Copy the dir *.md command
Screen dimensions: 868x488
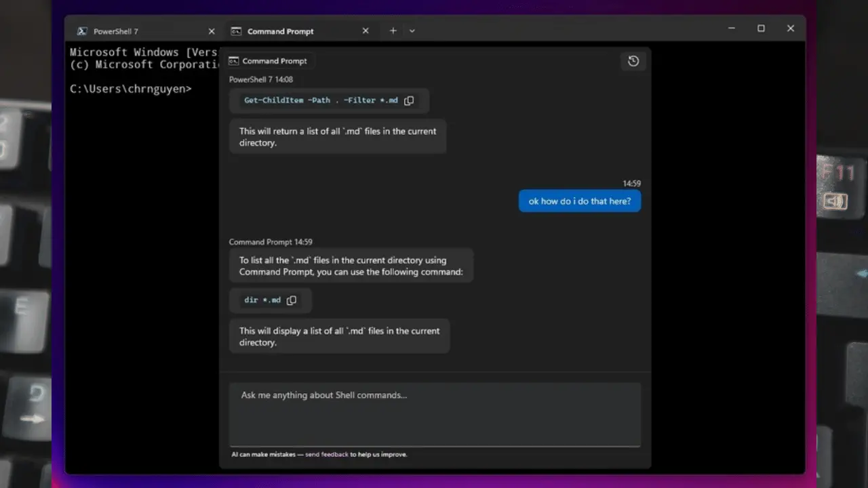pyautogui.click(x=292, y=300)
